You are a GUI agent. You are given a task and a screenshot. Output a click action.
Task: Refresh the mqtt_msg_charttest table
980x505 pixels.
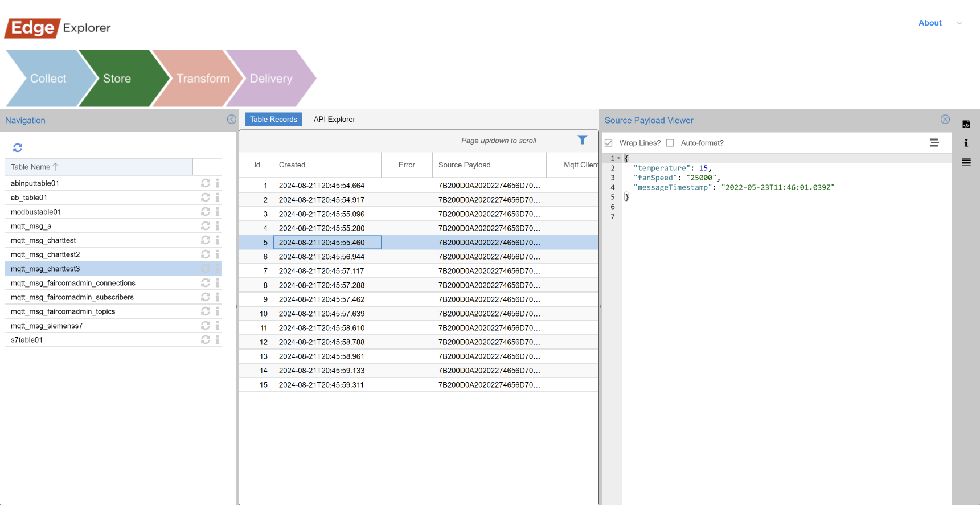(206, 240)
